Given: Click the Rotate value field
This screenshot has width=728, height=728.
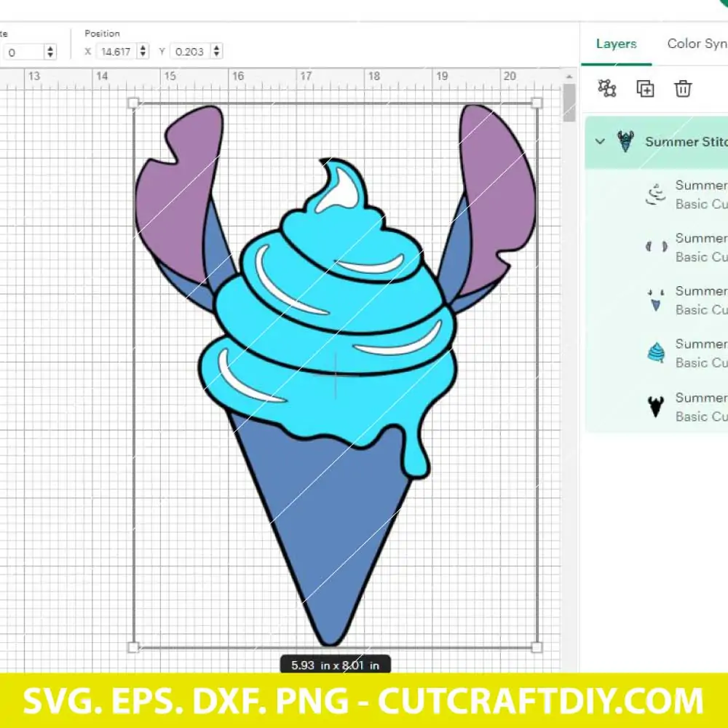Looking at the screenshot, I should pyautogui.click(x=24, y=52).
